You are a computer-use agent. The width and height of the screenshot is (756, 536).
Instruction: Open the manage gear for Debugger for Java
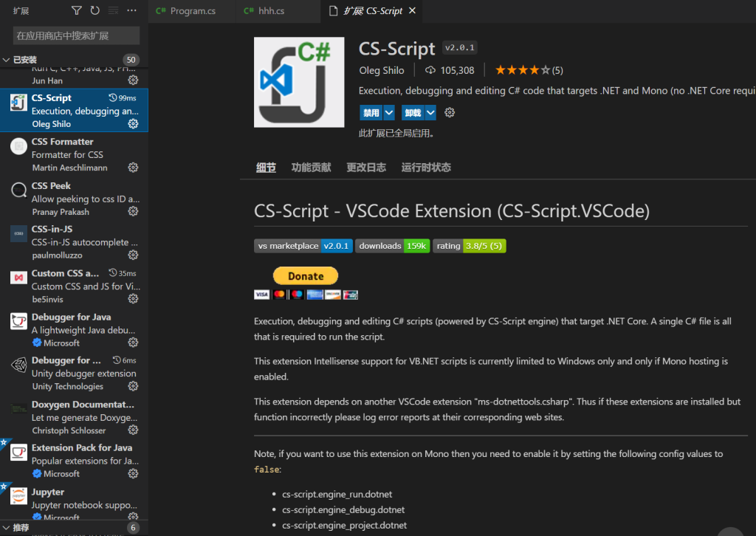(133, 343)
